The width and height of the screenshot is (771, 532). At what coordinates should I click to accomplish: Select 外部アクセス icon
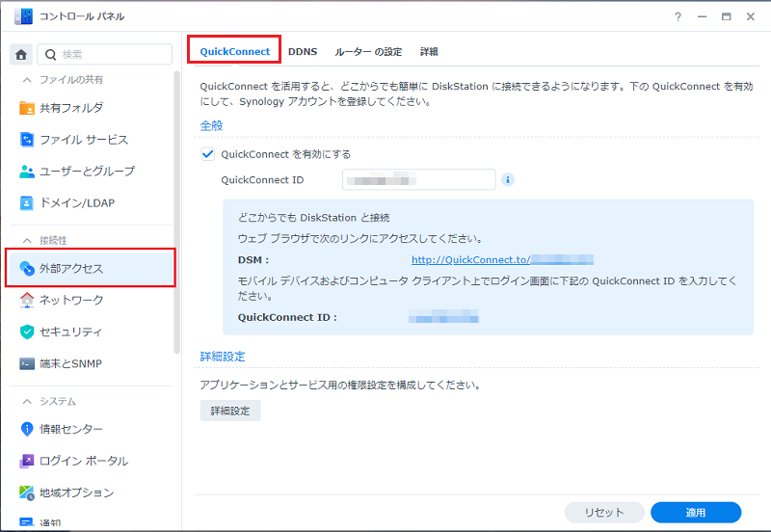[27, 269]
